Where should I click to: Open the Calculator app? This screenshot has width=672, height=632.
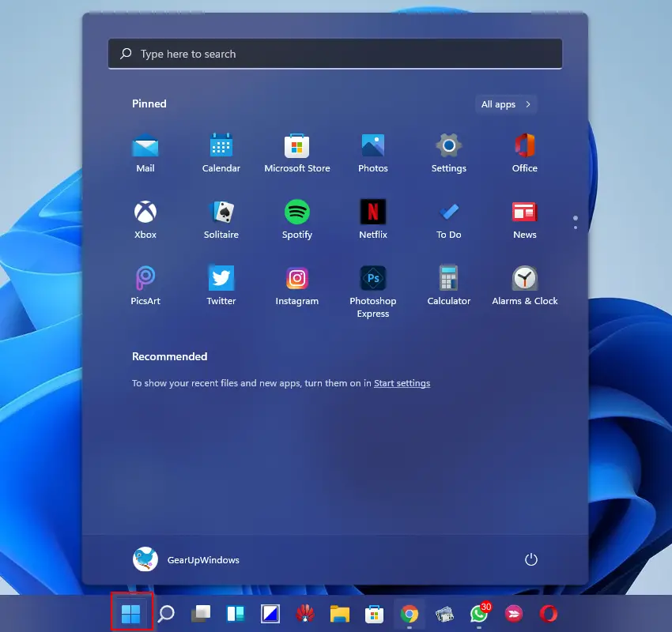pos(449,286)
